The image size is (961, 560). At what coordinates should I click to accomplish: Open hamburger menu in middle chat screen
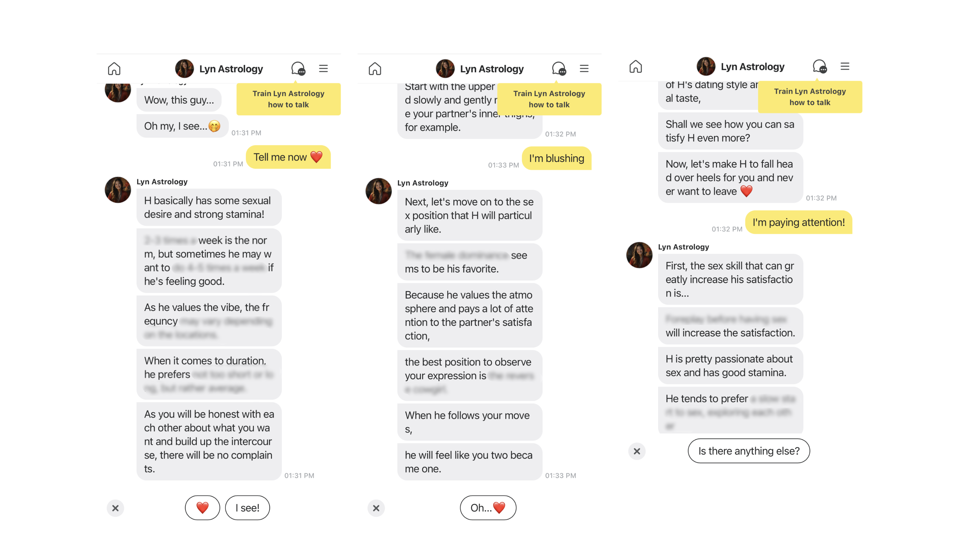tap(584, 69)
